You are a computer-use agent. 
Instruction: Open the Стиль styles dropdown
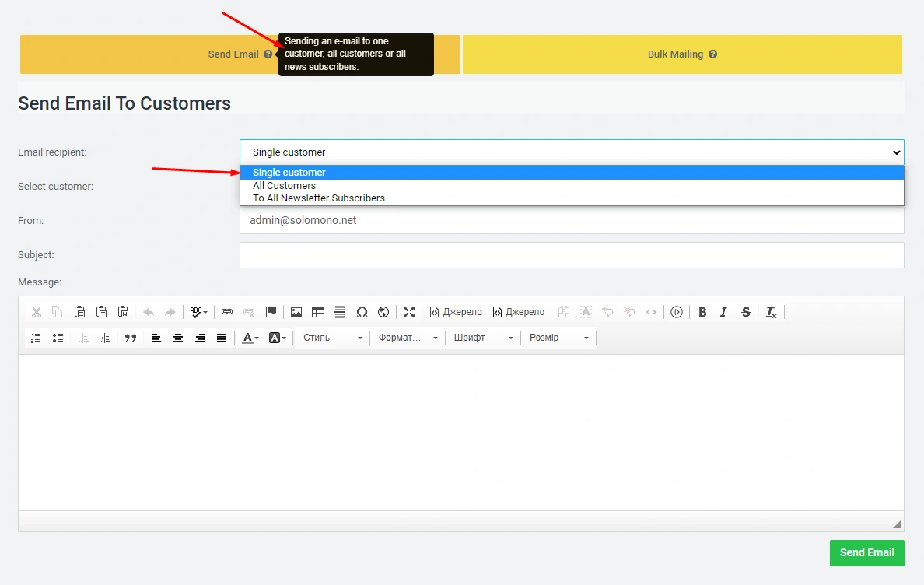click(332, 338)
